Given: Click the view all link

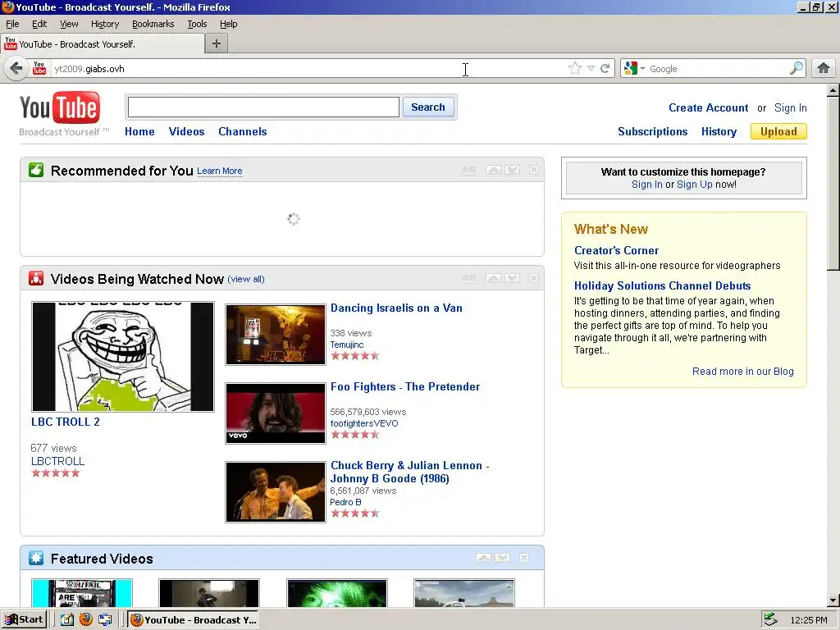Looking at the screenshot, I should pyautogui.click(x=246, y=279).
